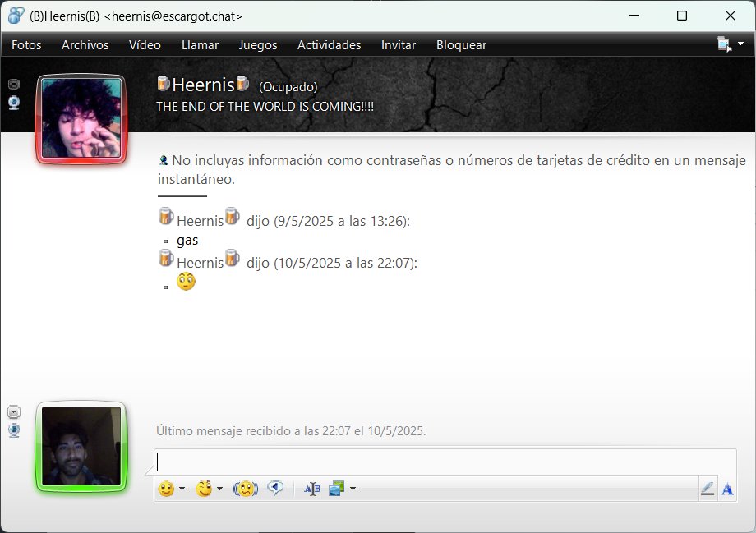This screenshot has width=756, height=533.
Task: Expand the emoticon dropdown arrow
Action: [182, 488]
